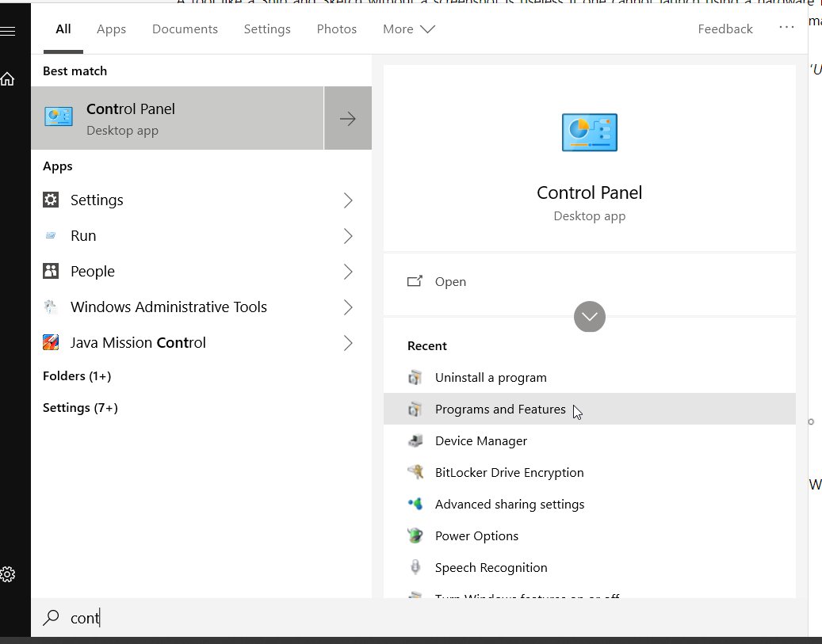Select the Run app result
The image size is (822, 644).
(x=83, y=235)
